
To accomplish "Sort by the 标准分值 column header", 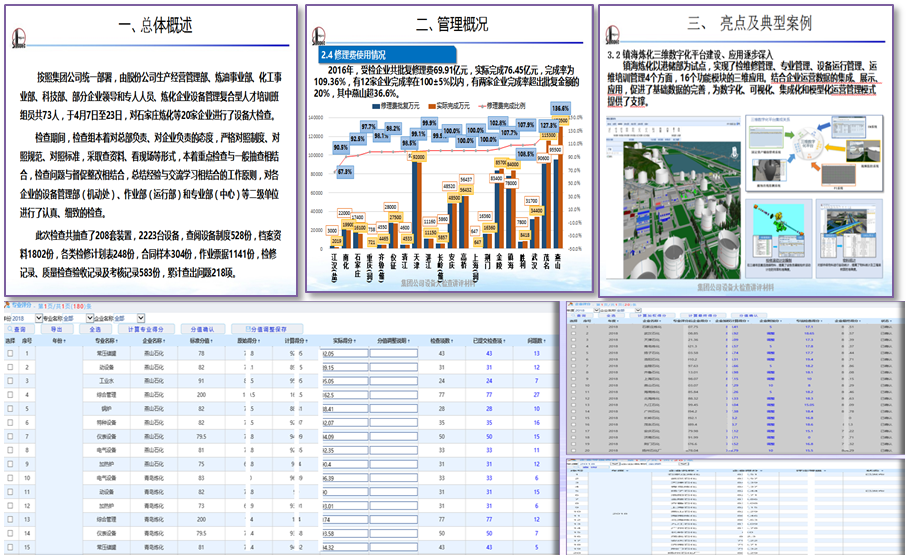I will tap(201, 341).
